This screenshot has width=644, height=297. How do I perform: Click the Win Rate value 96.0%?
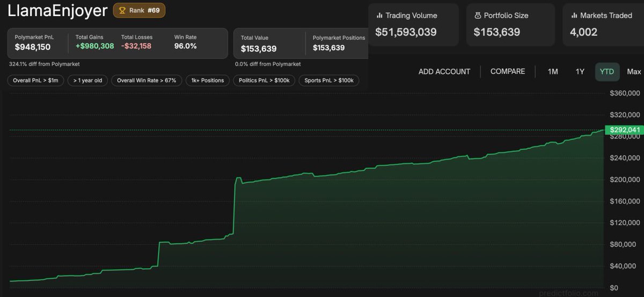pos(186,47)
